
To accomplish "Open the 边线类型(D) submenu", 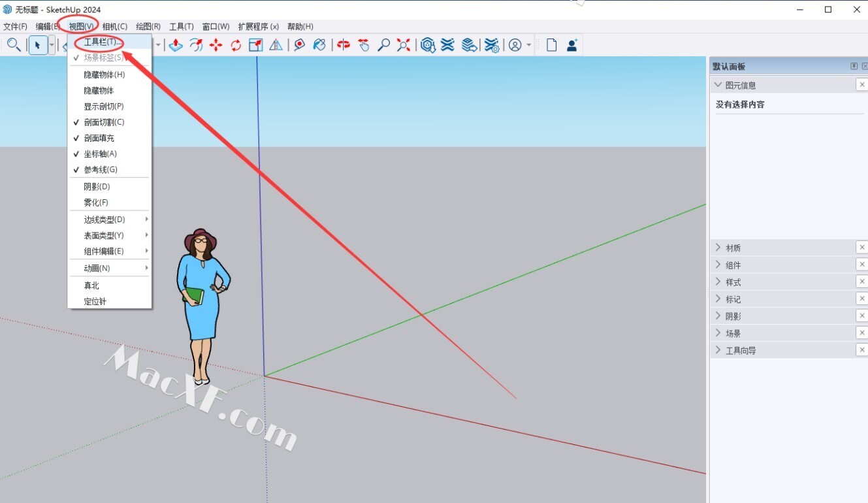I will point(110,219).
